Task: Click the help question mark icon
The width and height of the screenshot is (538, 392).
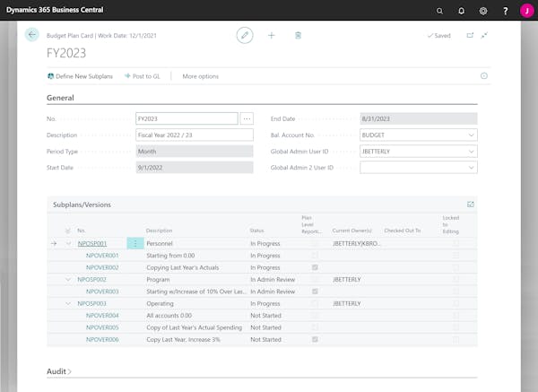Action: point(506,11)
